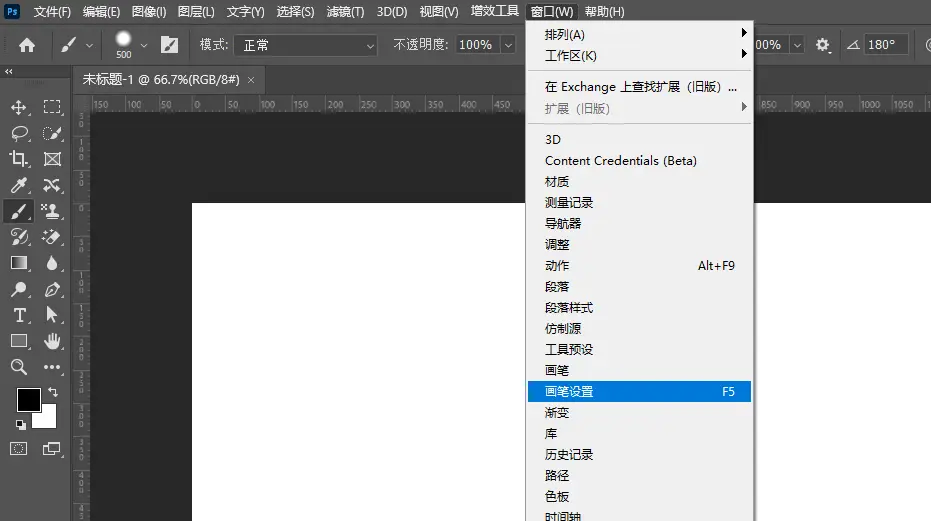Close the 未标题-1 document tab
The image size is (931, 521).
[x=251, y=80]
